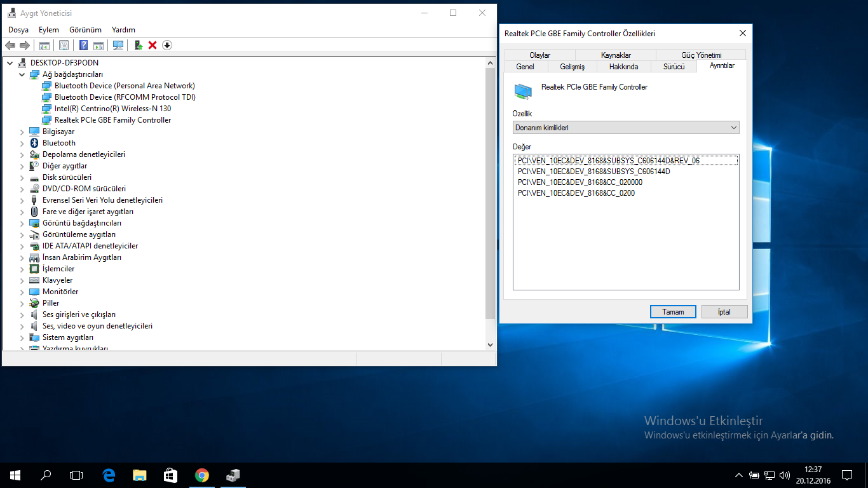
Task: Select Intel(R) Centrino(R) Wireless-N 130 adapter
Action: (x=112, y=109)
